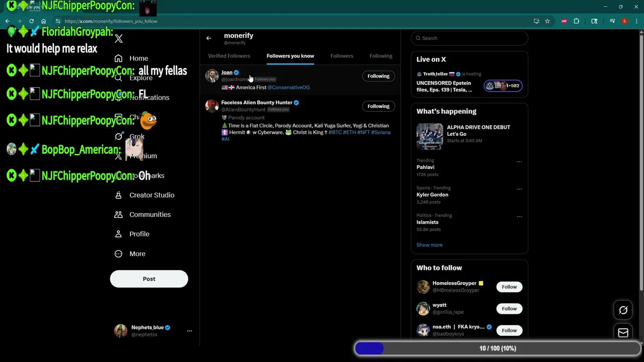Switch to the Following tab
Image resolution: width=644 pixels, height=362 pixels.
[381, 56]
